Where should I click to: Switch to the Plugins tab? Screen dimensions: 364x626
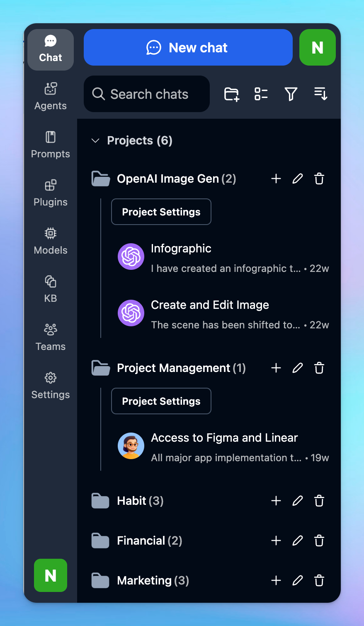coord(51,193)
